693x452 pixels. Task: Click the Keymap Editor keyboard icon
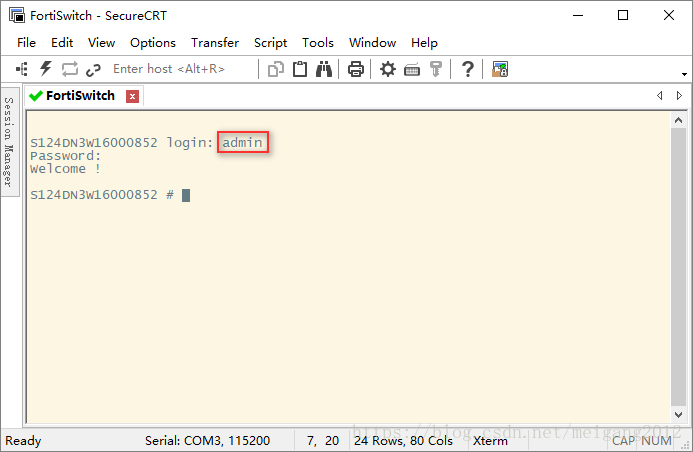pyautogui.click(x=412, y=70)
